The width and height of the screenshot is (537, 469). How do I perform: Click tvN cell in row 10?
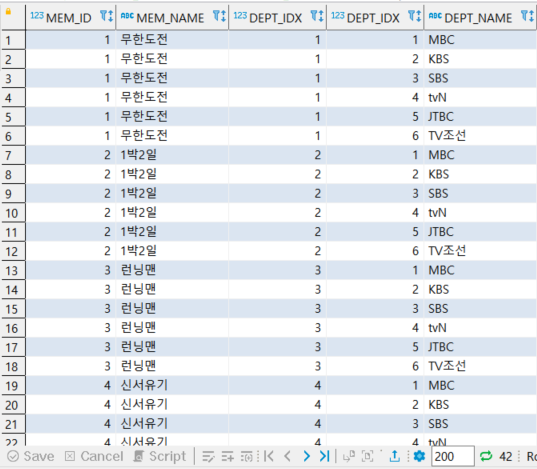[x=480, y=212]
